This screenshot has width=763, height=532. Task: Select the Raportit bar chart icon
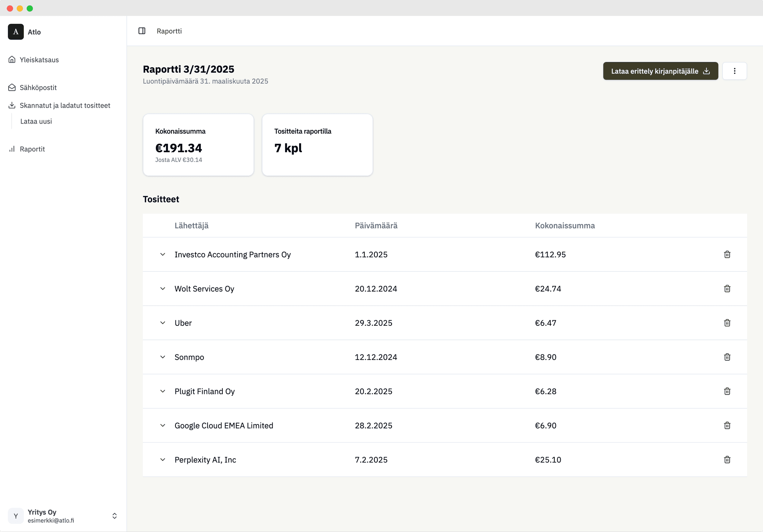point(12,149)
